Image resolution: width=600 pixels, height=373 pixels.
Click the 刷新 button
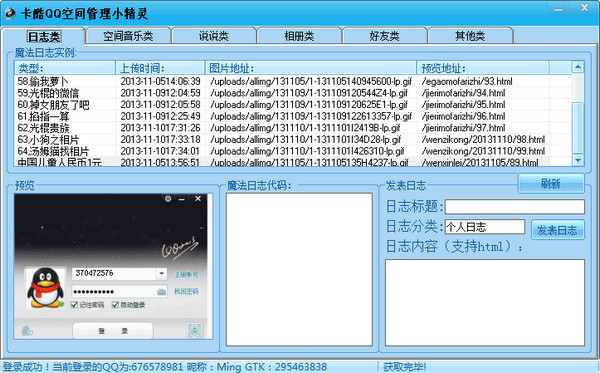point(551,184)
